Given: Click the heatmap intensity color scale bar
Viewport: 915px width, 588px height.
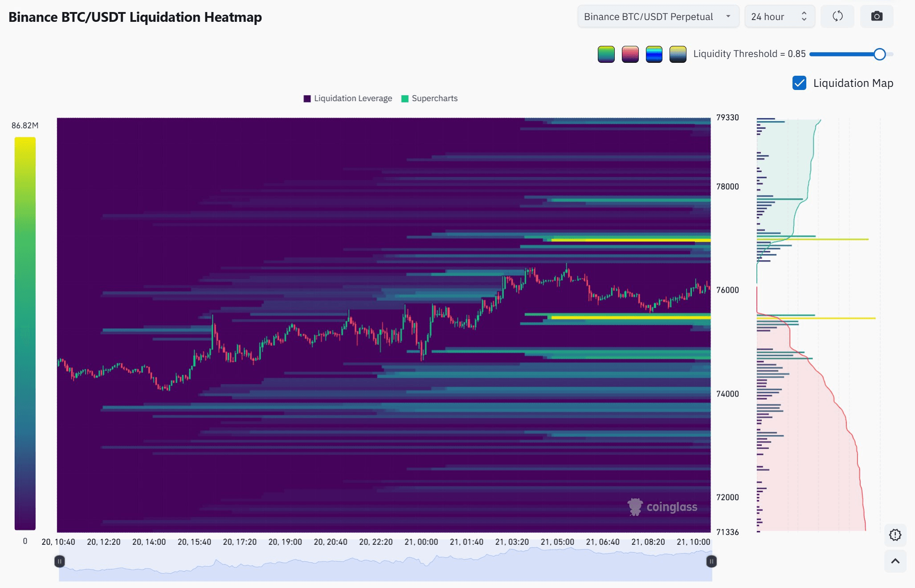Looking at the screenshot, I should pos(25,333).
